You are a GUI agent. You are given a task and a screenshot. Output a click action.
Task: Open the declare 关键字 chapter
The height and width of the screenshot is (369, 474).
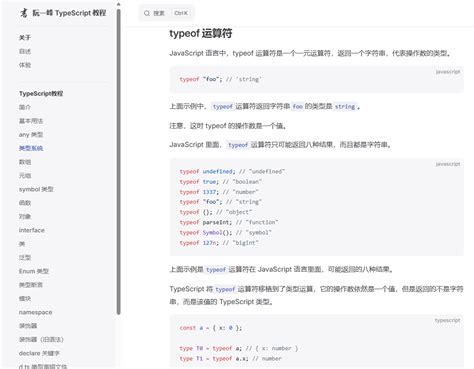point(39,353)
